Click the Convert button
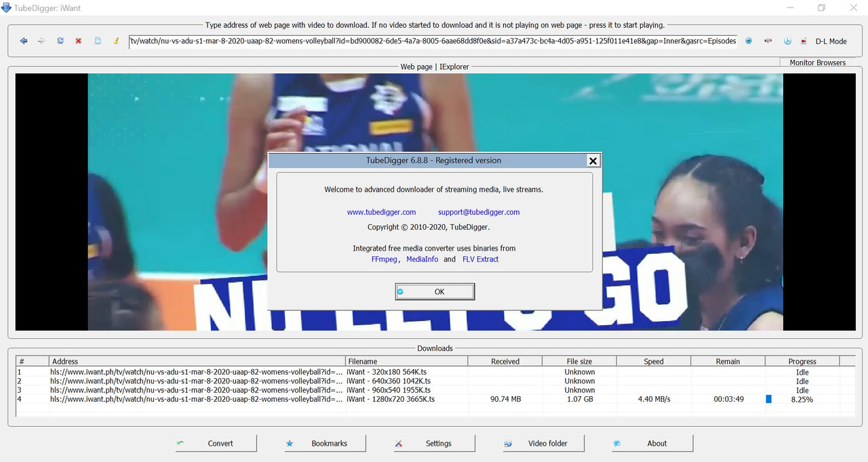 (216, 444)
